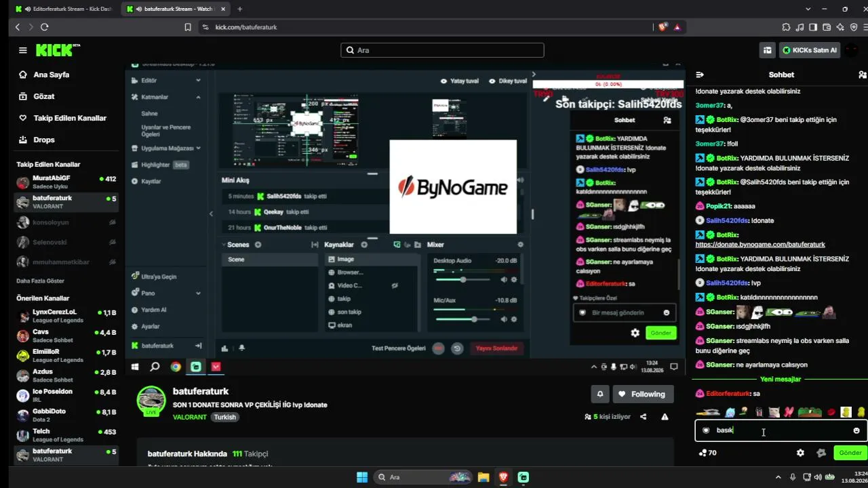Viewport: 868px width, 488px height.
Task: Open chat settings gear icon
Action: pos(800,453)
